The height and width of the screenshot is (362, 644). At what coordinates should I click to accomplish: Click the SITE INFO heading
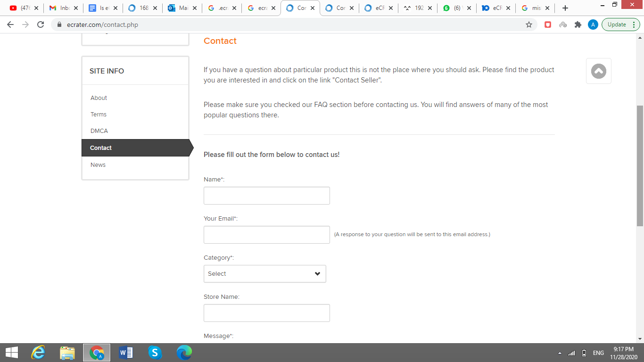point(107,71)
